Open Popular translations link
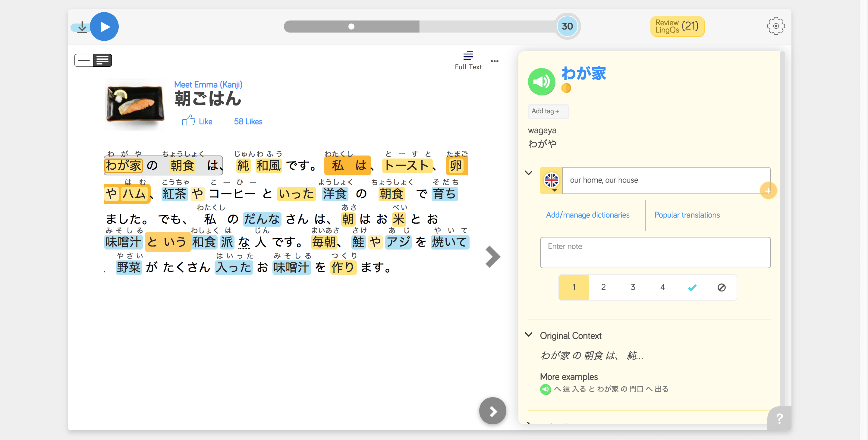The image size is (868, 440). (x=687, y=215)
